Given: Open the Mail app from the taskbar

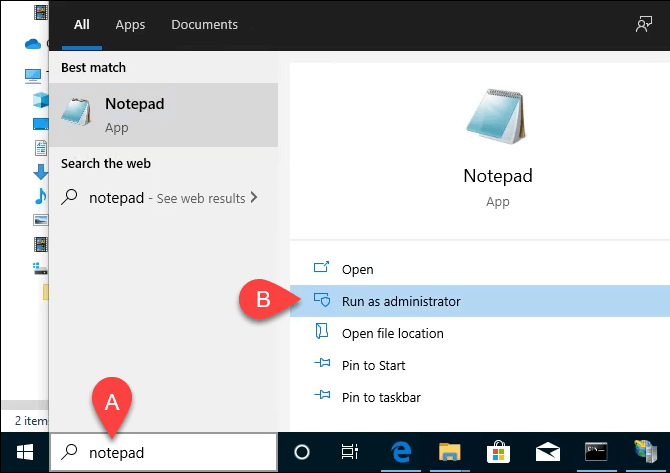Looking at the screenshot, I should click(547, 453).
